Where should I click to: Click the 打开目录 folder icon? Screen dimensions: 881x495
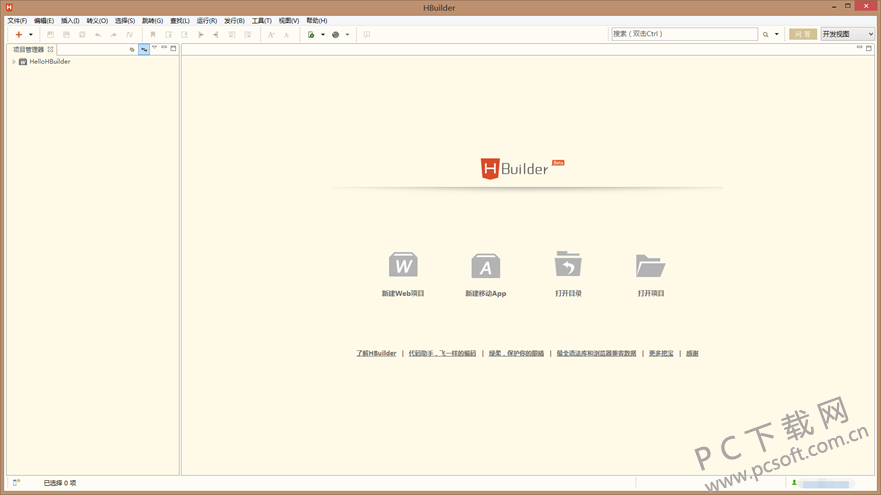(568, 264)
